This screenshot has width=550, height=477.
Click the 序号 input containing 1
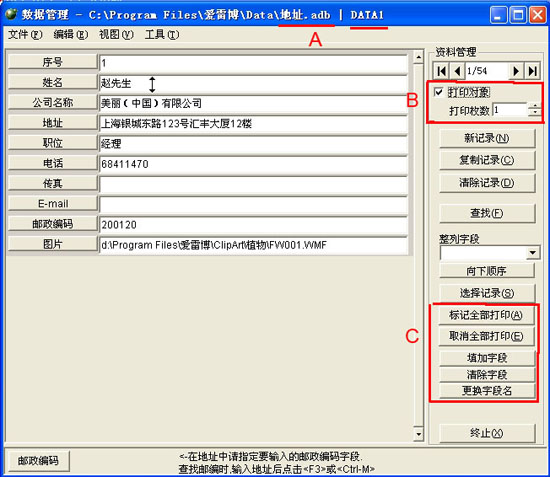pyautogui.click(x=254, y=63)
